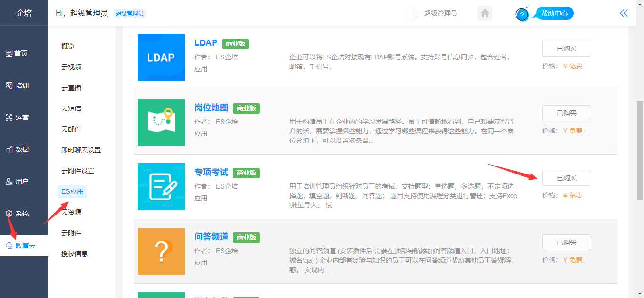This screenshot has width=644, height=298.
Task: Click the page vertical scrollbar thumb
Action: tap(640, 150)
